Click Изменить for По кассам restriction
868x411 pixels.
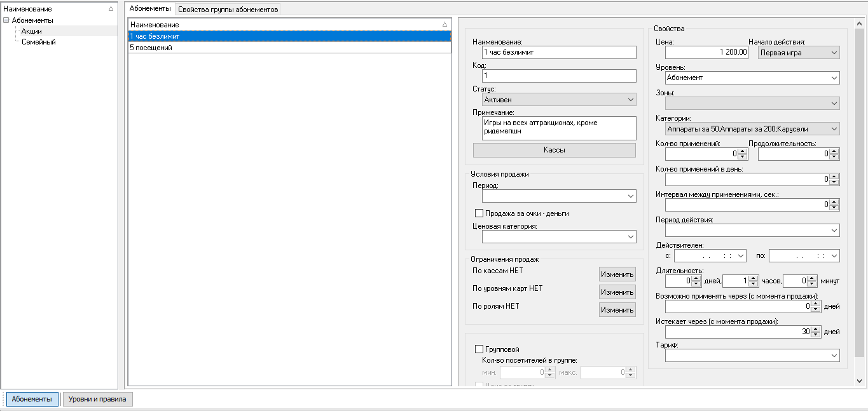[x=617, y=274]
